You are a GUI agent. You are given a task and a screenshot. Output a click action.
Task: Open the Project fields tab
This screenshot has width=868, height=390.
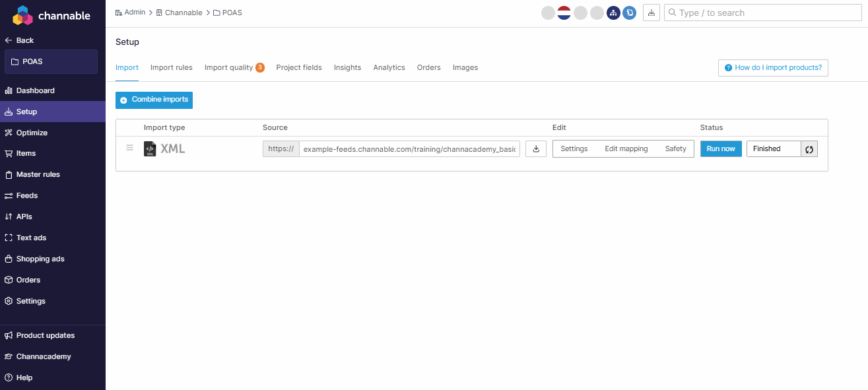click(x=299, y=67)
